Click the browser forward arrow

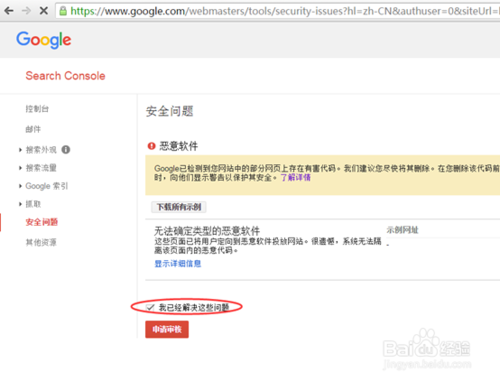point(26,11)
